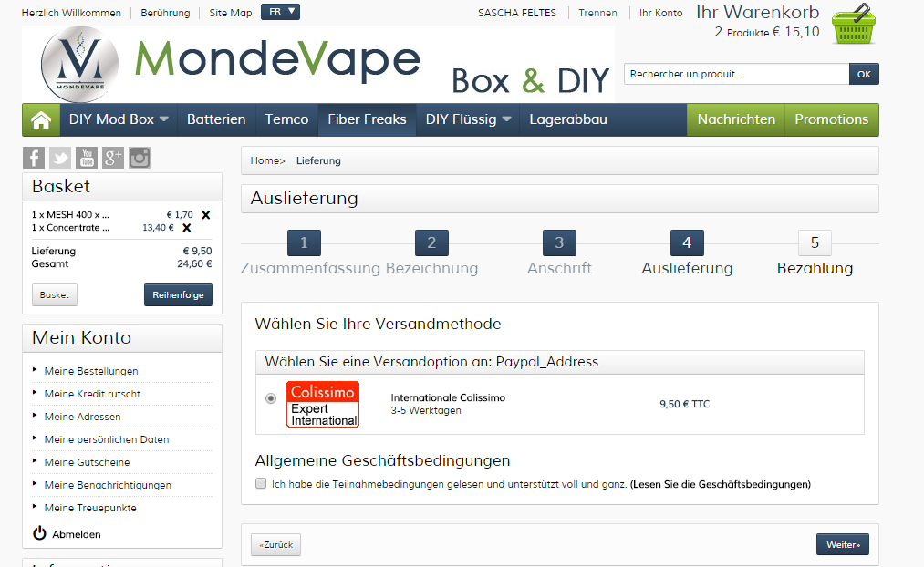Open the Facebook social icon
The height and width of the screenshot is (567, 924).
(34, 158)
